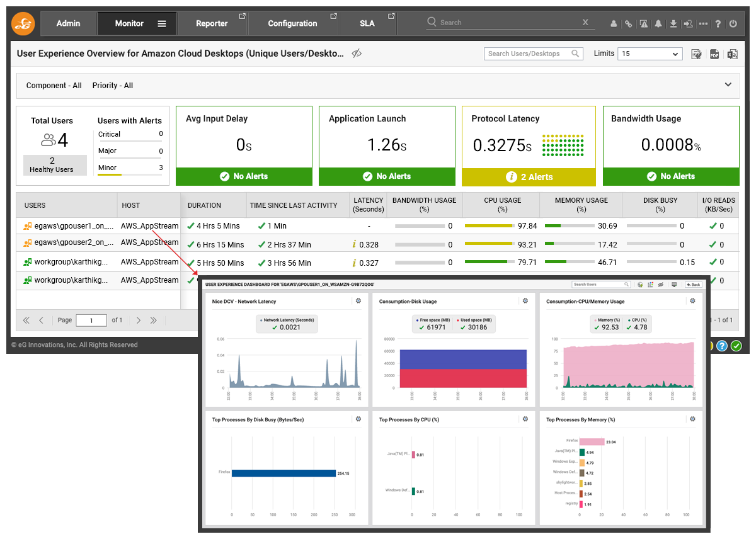Open help via the question mark icon
The height and width of the screenshot is (539, 756).
[718, 24]
